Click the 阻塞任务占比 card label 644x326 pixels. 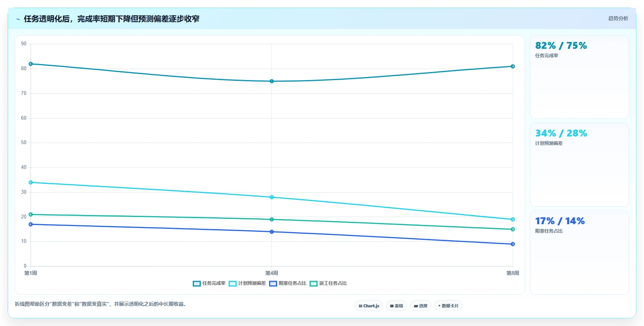(549, 231)
